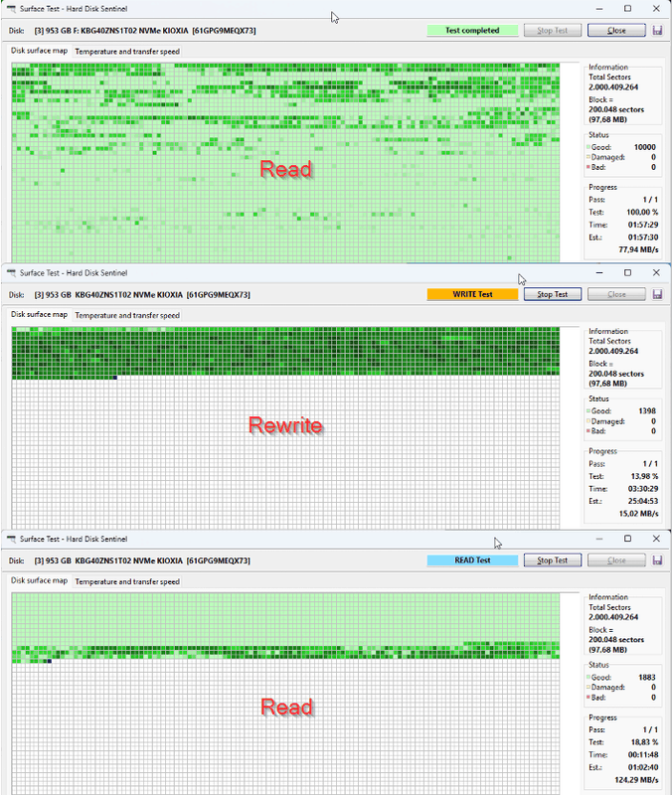Maximize the completed test window

(x=628, y=9)
